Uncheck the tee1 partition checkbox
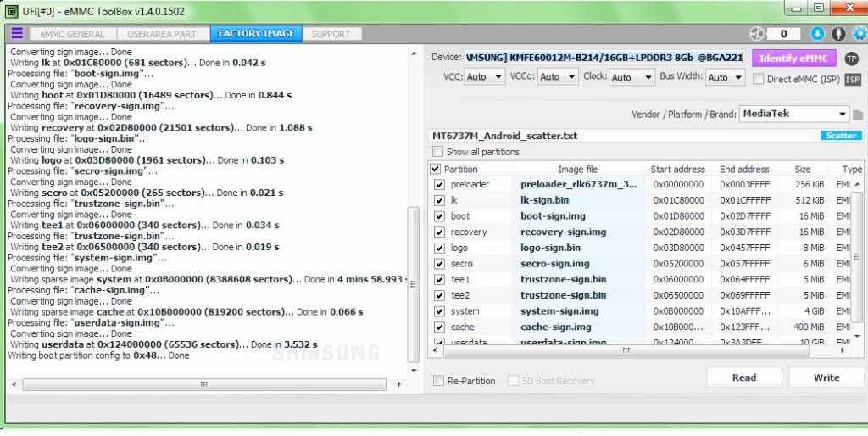This screenshot has width=868, height=436. (x=440, y=280)
